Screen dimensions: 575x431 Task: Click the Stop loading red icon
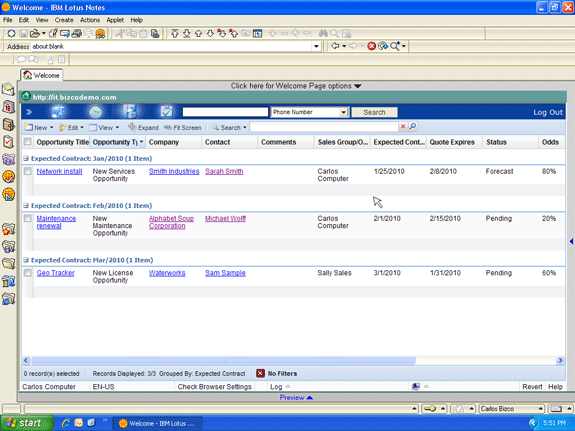point(371,46)
